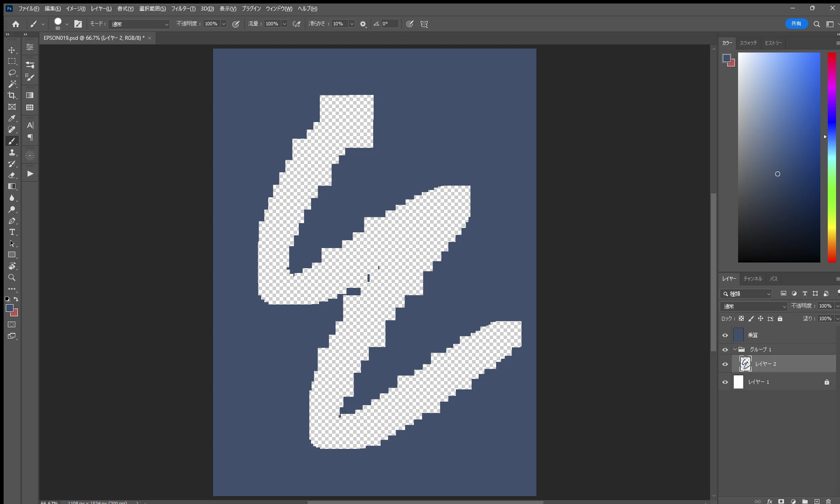Open brush smoothing options gear
Image resolution: width=840 pixels, height=504 pixels.
pyautogui.click(x=363, y=24)
